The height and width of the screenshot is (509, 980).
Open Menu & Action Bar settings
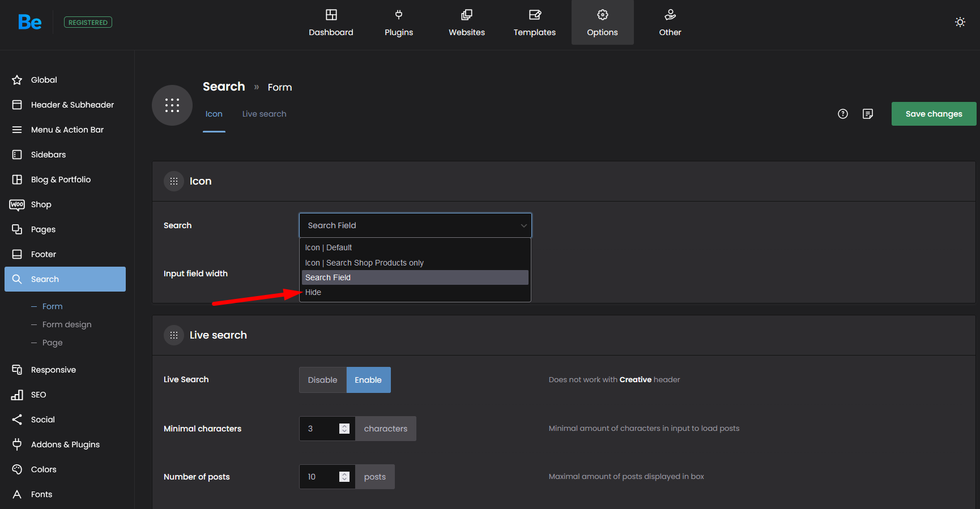65,130
